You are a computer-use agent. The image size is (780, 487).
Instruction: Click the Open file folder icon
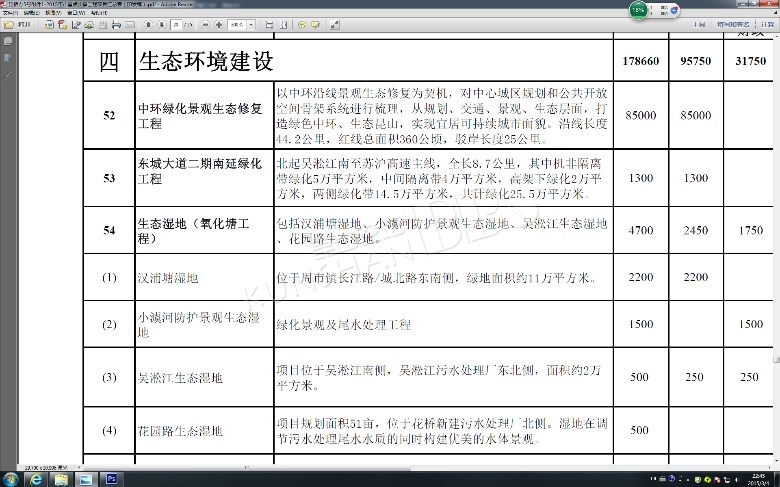coord(9,24)
